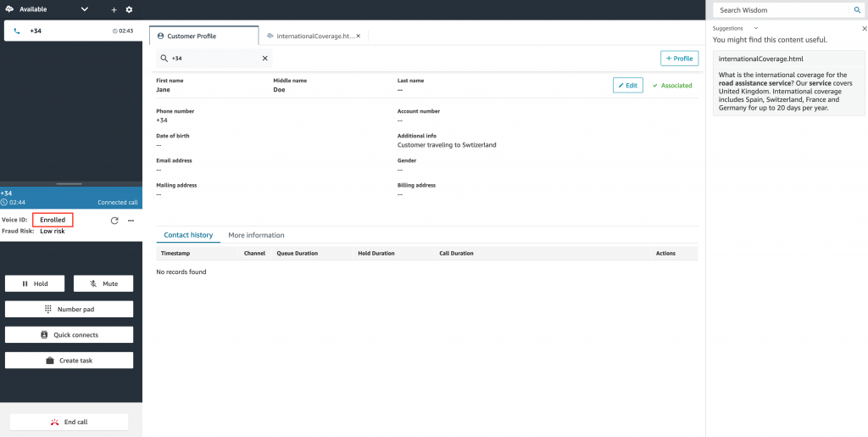Collapse the Suggestions section chevron

click(756, 28)
